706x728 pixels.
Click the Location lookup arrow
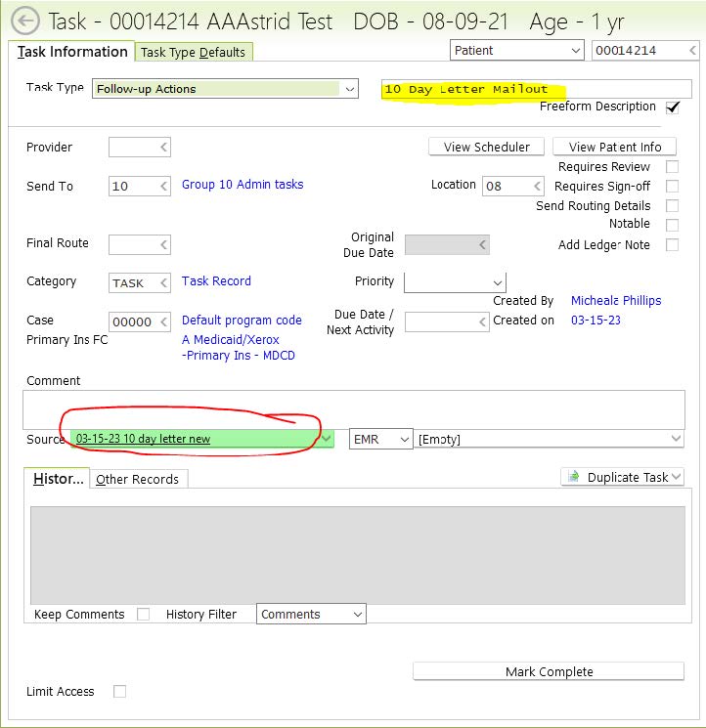537,186
